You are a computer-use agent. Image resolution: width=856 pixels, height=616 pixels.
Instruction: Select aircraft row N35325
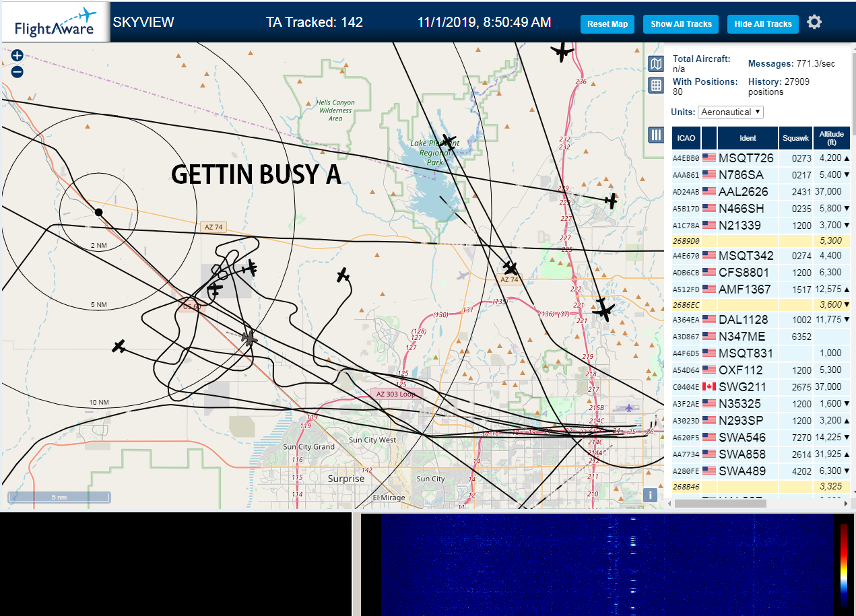(761, 404)
